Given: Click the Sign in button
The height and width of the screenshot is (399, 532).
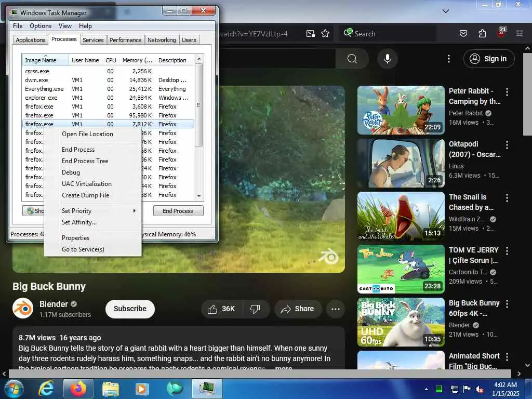Looking at the screenshot, I should (488, 59).
